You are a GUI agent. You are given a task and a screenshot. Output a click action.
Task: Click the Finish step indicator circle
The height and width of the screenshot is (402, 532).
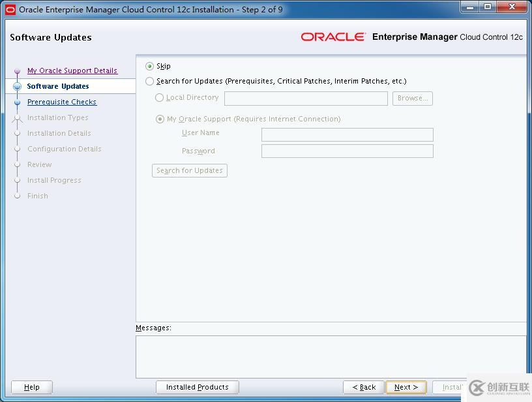coord(18,196)
